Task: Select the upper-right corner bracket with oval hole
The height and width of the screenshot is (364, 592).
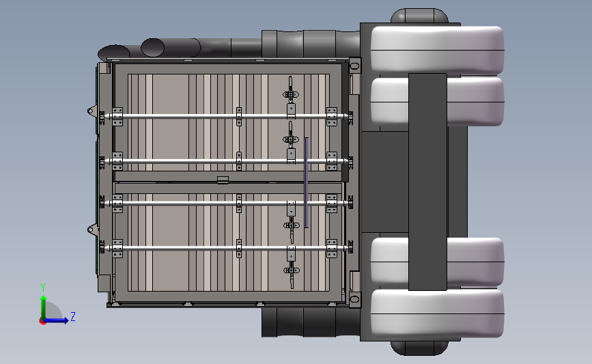Action: (x=354, y=66)
